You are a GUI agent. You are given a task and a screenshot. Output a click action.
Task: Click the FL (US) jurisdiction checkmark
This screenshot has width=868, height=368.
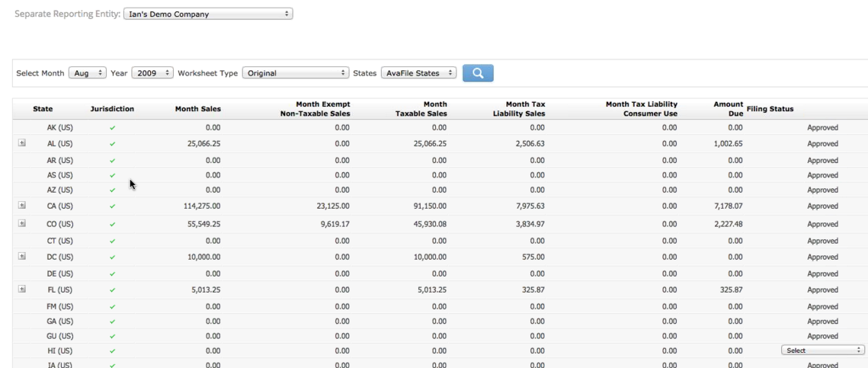pos(113,290)
